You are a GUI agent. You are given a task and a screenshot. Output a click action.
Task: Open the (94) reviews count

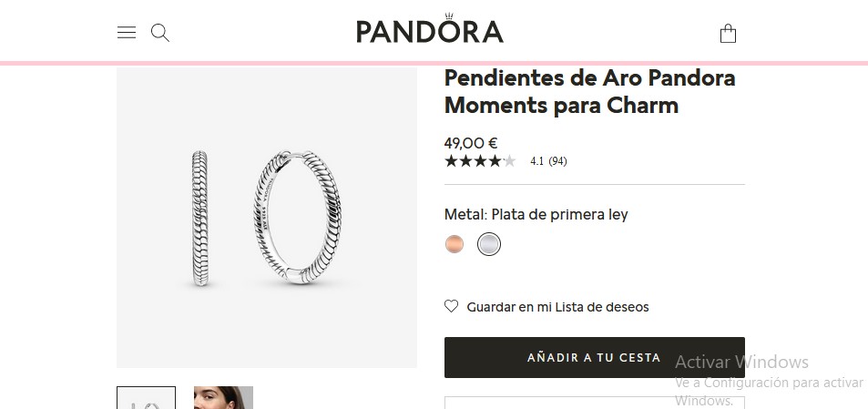(x=557, y=161)
